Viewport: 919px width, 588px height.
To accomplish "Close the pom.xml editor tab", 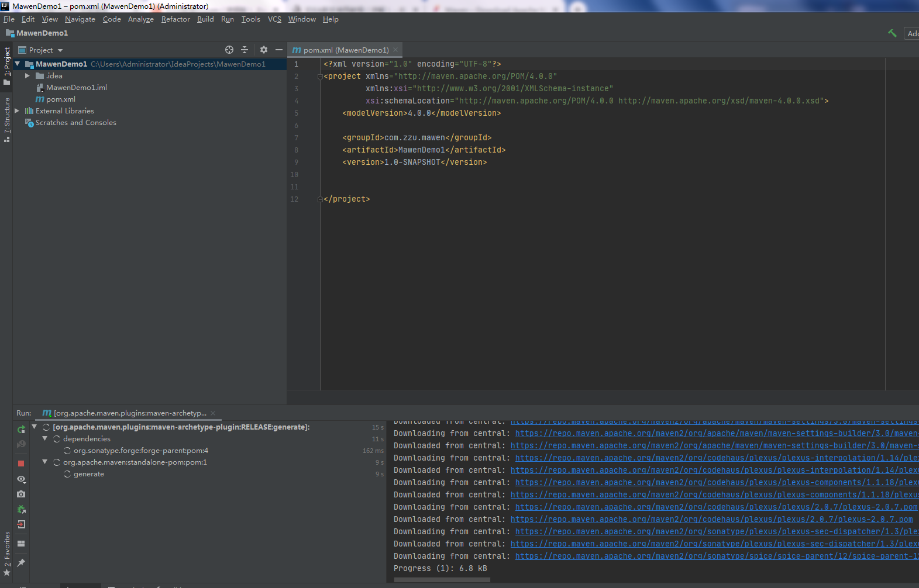I will click(395, 50).
